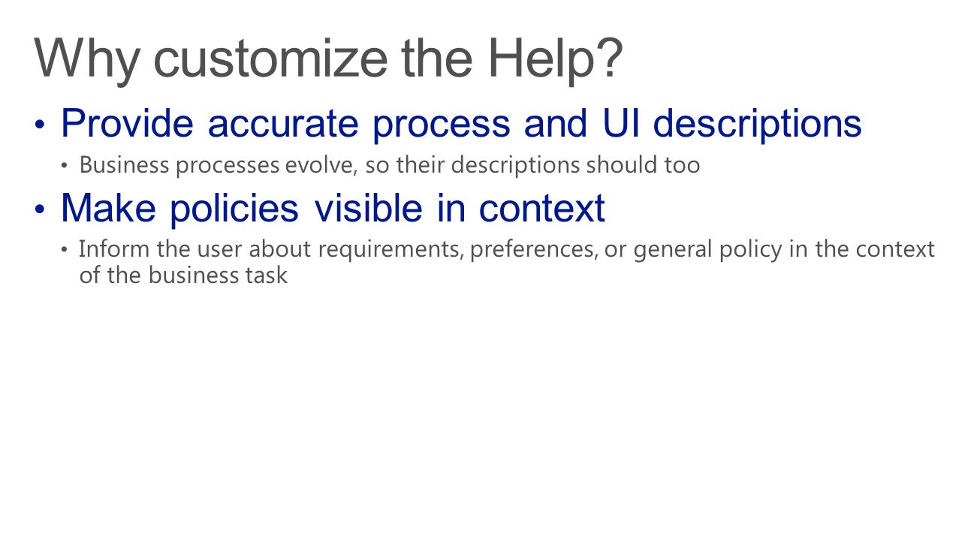
Task: Click the sub-bullet "Business processes evolve" line
Action: pyautogui.click(x=390, y=165)
